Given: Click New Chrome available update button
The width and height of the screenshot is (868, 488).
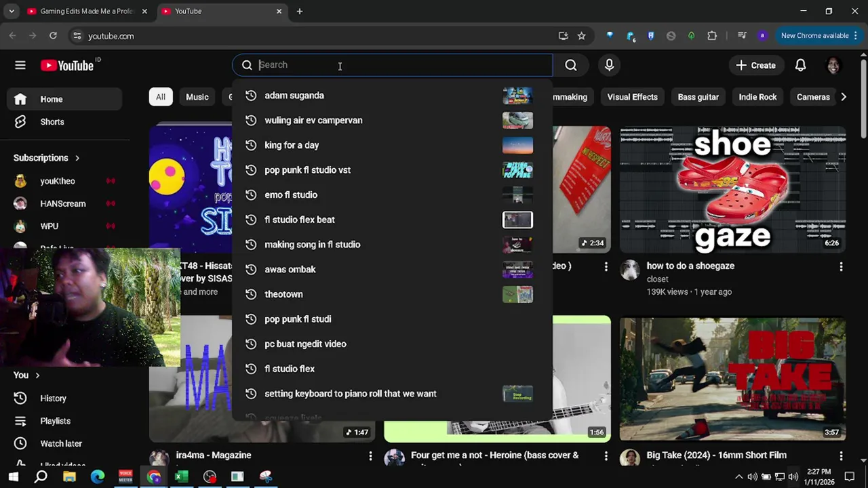Looking at the screenshot, I should 818,36.
